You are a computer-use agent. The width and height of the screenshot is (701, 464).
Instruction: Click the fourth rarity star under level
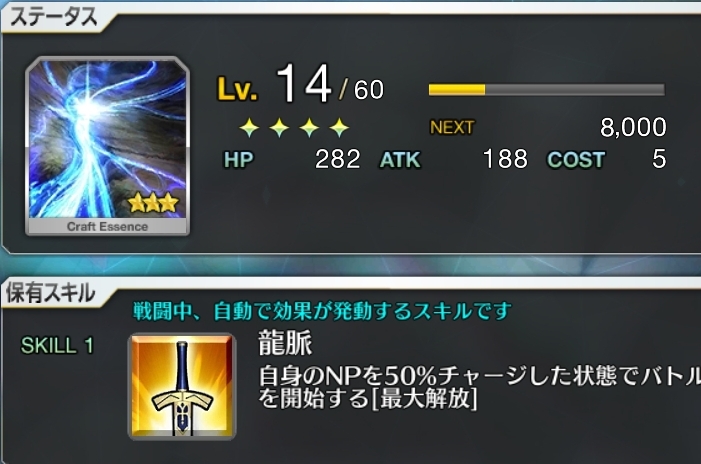(x=339, y=128)
